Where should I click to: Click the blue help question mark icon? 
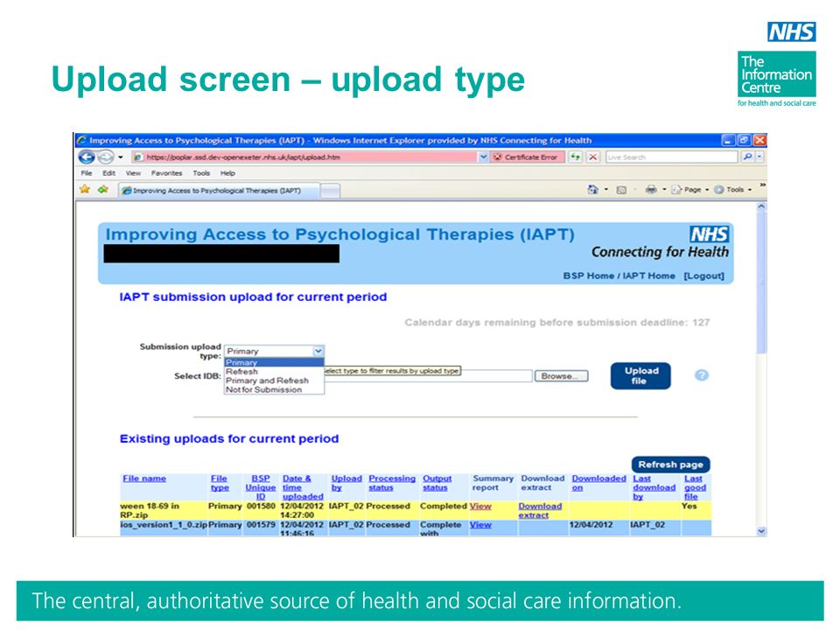click(x=701, y=375)
